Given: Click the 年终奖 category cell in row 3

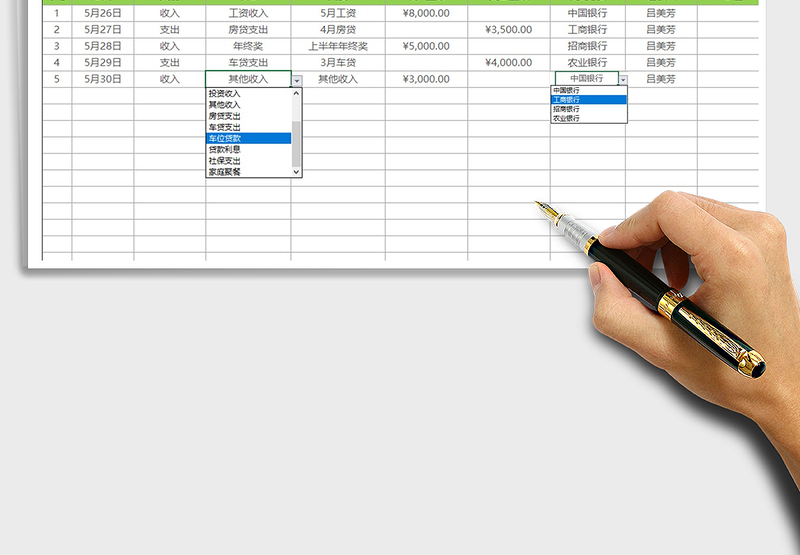Looking at the screenshot, I should tap(248, 46).
